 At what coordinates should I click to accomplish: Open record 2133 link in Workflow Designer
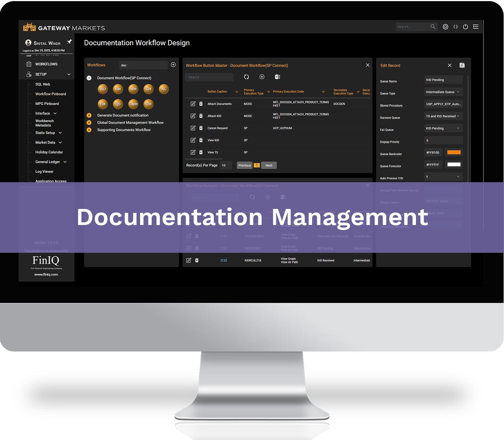223,260
